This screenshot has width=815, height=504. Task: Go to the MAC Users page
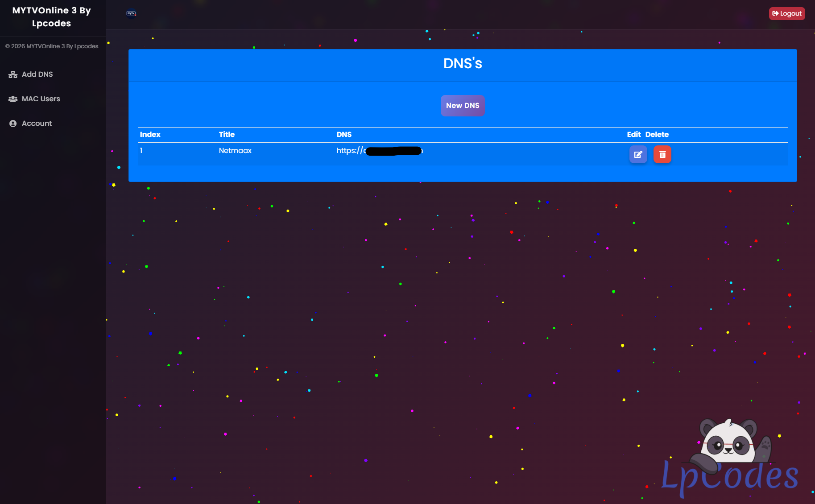point(41,99)
